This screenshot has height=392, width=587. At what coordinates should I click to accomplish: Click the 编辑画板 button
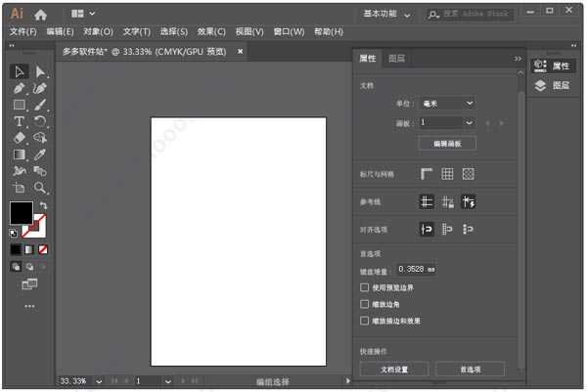(447, 144)
